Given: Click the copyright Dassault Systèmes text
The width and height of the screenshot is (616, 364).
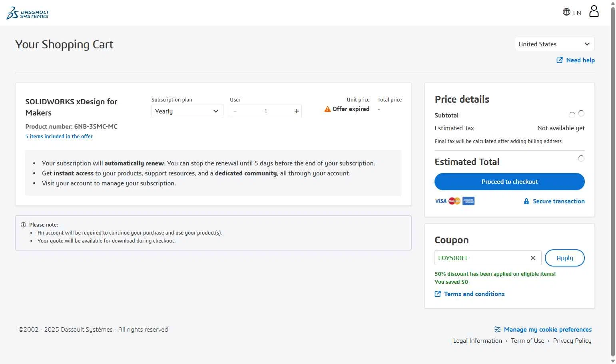Looking at the screenshot, I should 93,330.
